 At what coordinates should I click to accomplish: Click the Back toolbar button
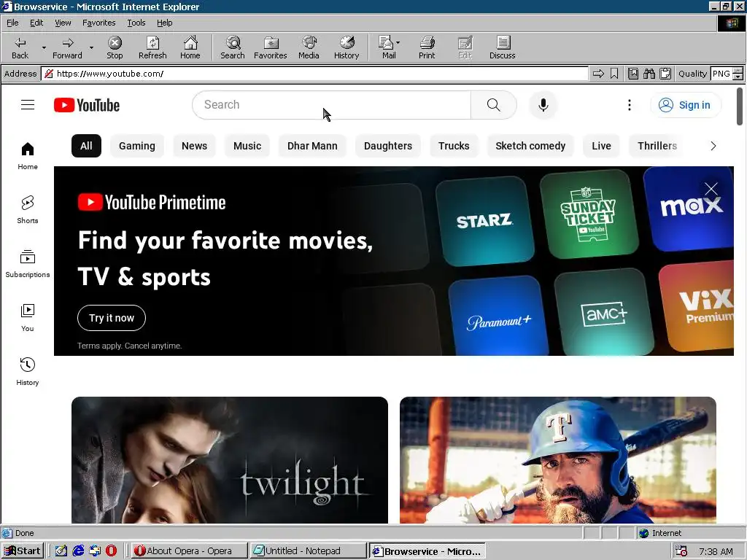point(20,47)
